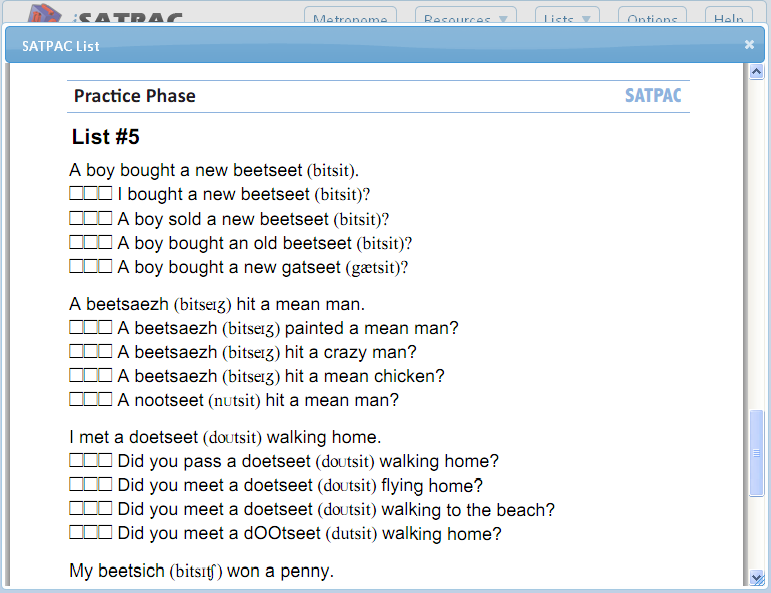This screenshot has height=593, width=771.
Task: Open the Options menu
Action: pyautogui.click(x=652, y=16)
